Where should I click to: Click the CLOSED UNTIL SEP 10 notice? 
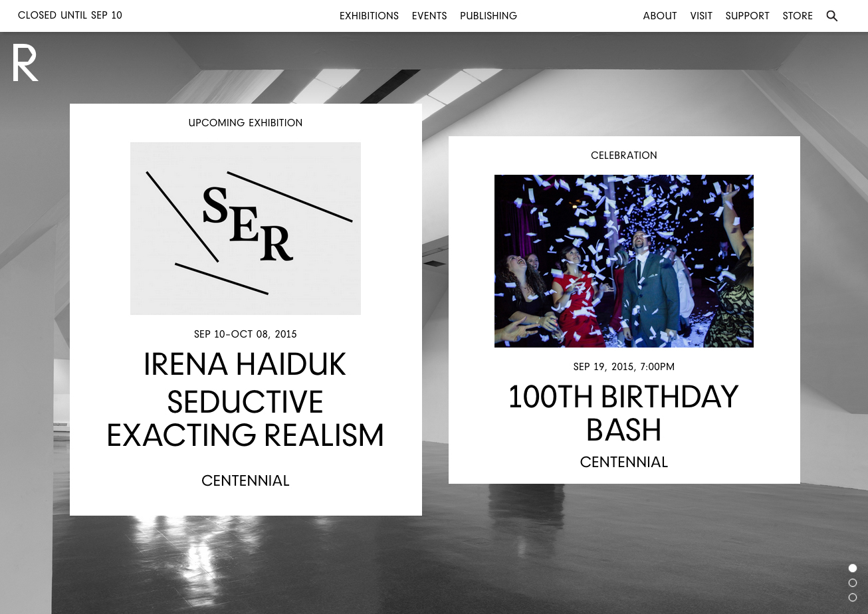tap(70, 15)
